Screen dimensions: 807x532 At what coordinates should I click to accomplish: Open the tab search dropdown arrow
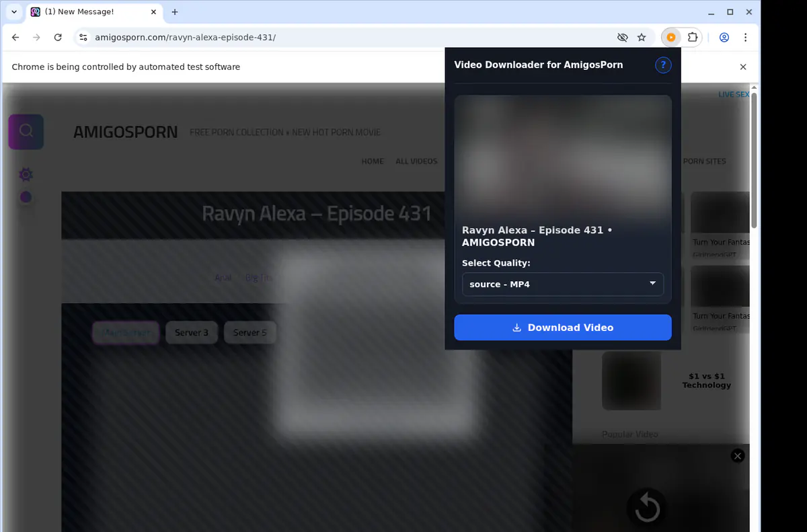pos(14,12)
